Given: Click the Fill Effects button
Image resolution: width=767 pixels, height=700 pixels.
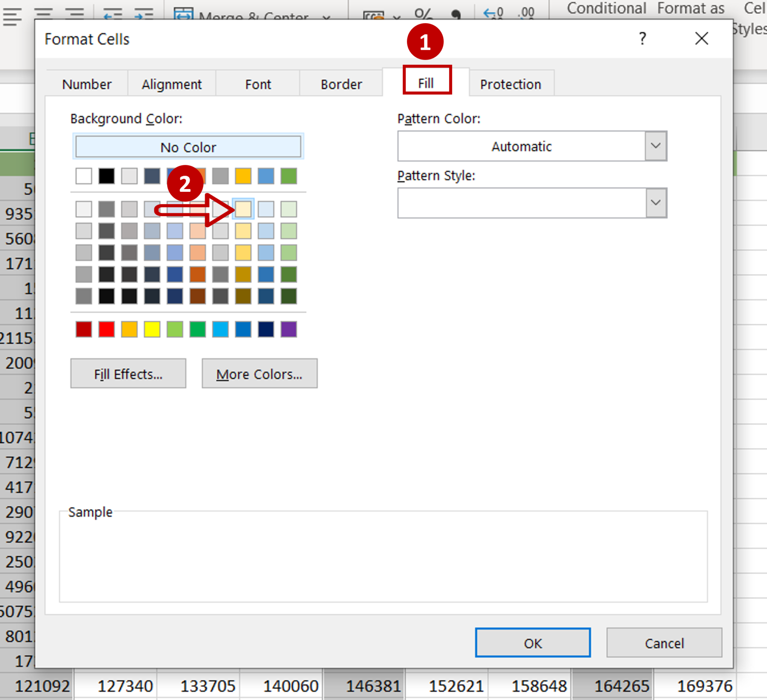Looking at the screenshot, I should point(128,374).
